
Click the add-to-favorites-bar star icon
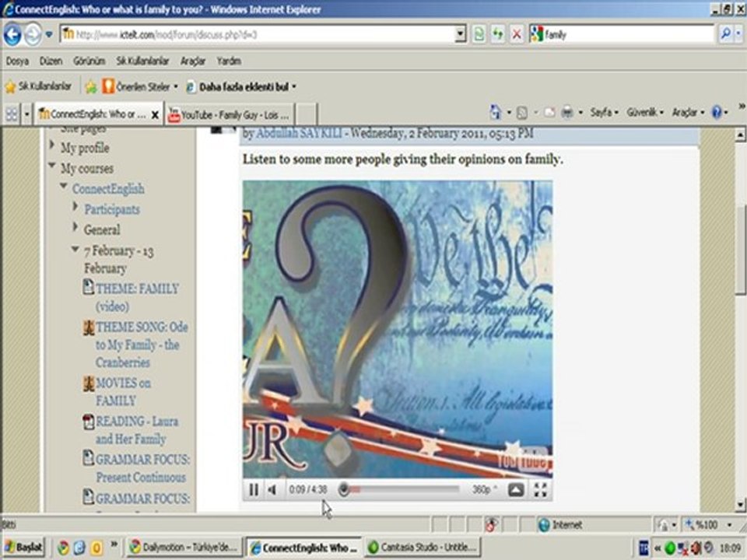click(x=90, y=86)
